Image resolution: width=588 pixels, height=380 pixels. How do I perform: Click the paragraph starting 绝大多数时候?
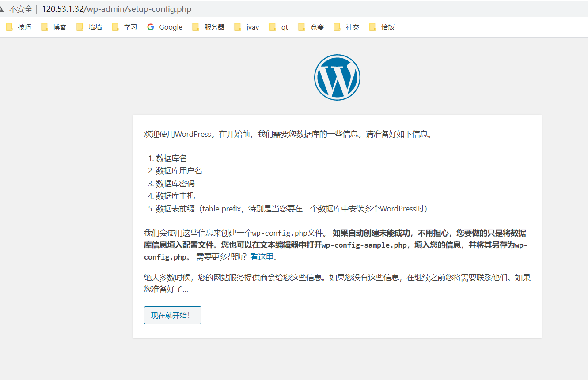337,283
